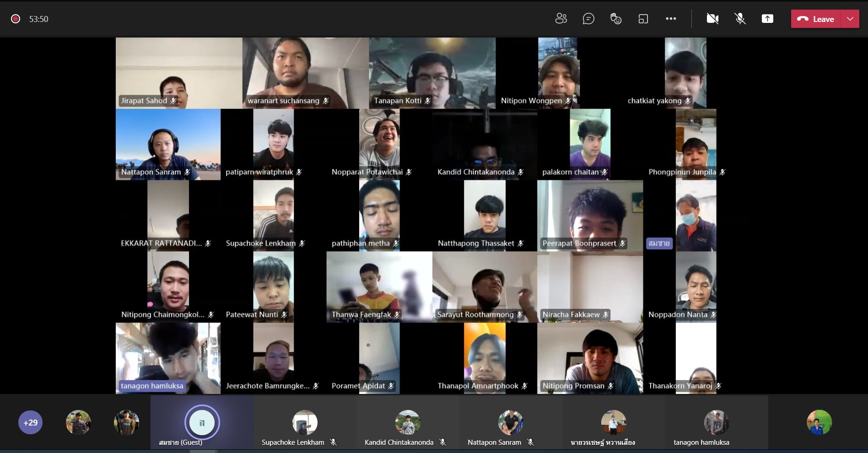Click the muted mic icon on Jirapat Sahod label
Image resolution: width=868 pixels, height=453 pixels.
(173, 101)
